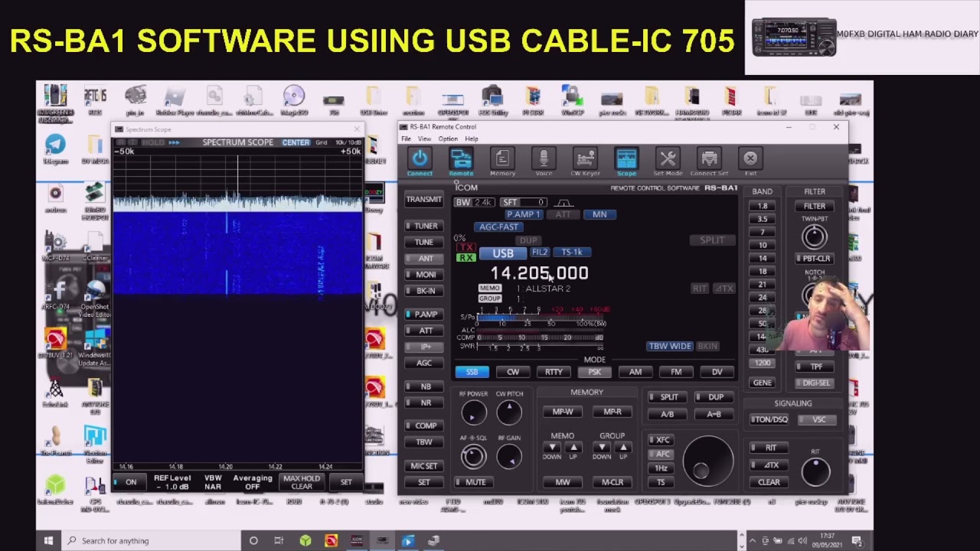
Task: Open the CW Keyer toolbar icon
Action: coord(585,158)
